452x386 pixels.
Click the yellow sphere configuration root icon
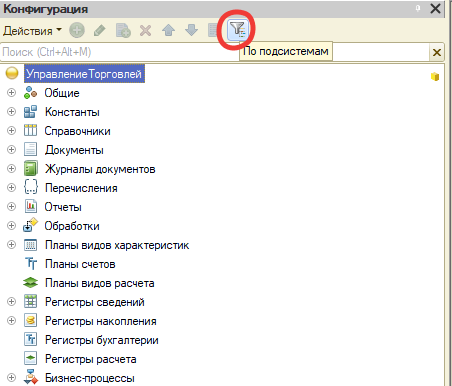[x=12, y=73]
